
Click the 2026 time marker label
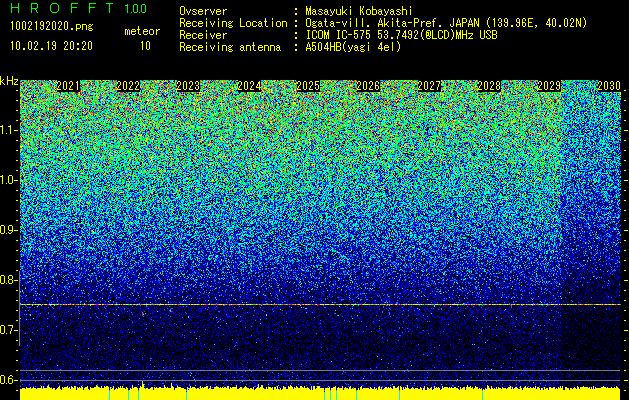point(368,86)
